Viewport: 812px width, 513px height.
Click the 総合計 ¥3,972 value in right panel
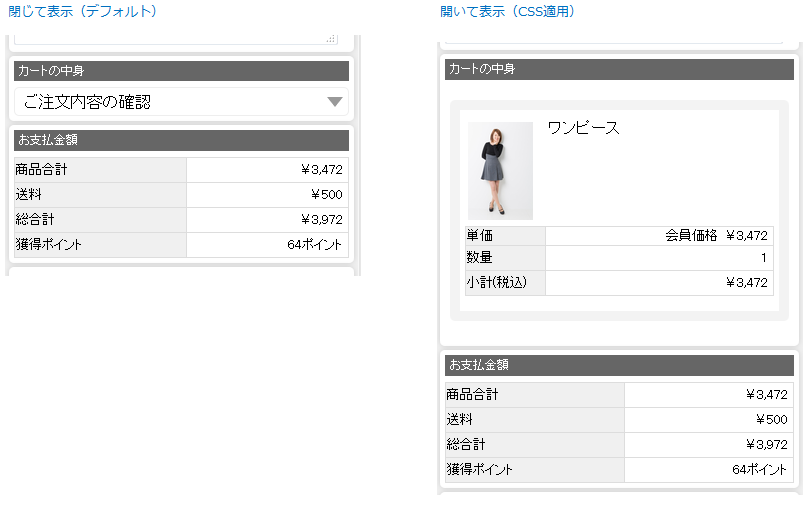709,445
